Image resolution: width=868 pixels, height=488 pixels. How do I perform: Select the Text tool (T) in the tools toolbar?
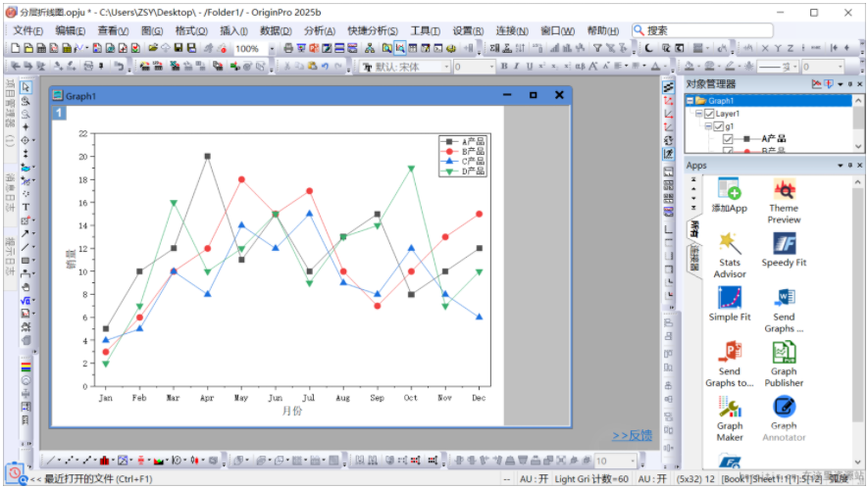(x=26, y=207)
